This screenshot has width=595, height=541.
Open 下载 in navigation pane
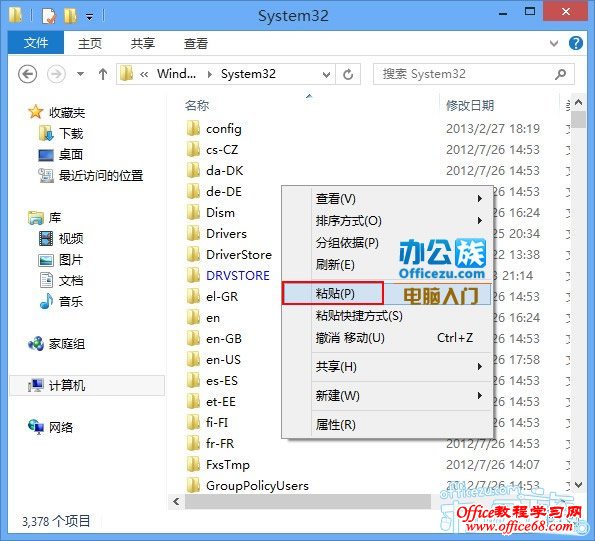coord(61,134)
